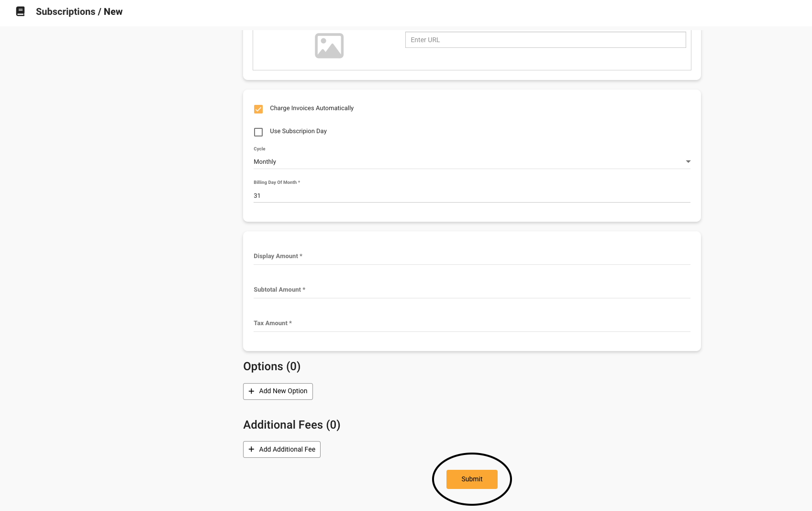
Task: Click the Subtotal Amount field
Action: tap(472, 290)
